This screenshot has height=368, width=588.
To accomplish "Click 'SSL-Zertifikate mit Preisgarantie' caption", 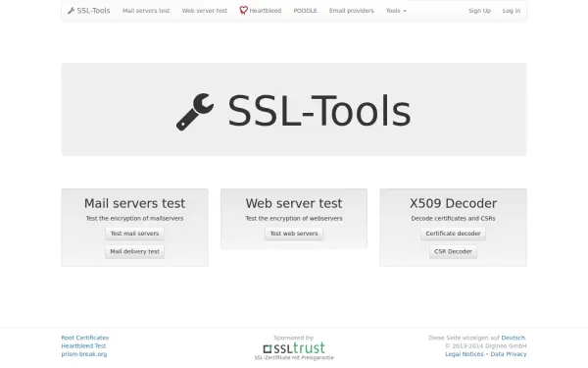I will click(294, 358).
